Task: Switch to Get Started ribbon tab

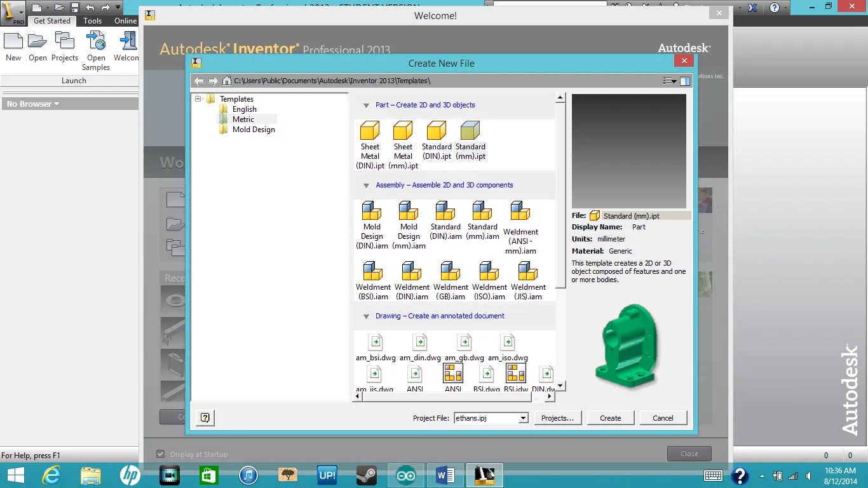Action: [x=52, y=20]
